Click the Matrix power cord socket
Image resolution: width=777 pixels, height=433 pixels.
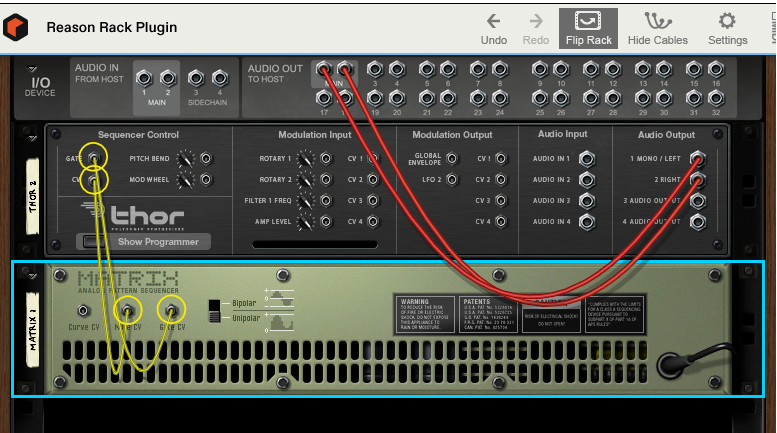click(x=672, y=365)
